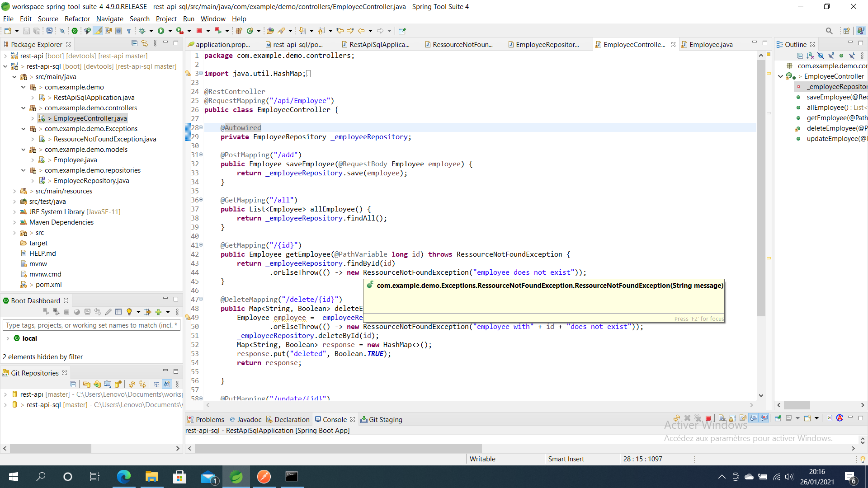
Task: Toggle Hide Fields in Outline view
Action: coord(821,56)
